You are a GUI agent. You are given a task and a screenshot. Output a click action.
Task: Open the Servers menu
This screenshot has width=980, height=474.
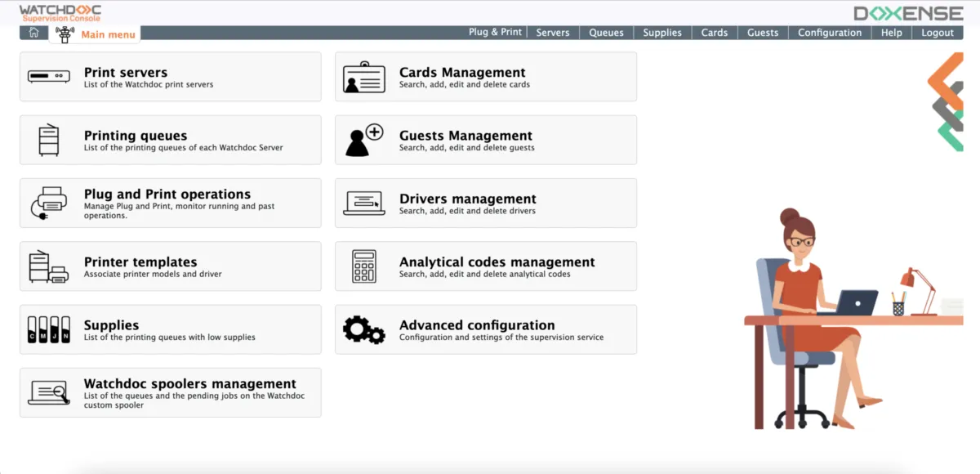[x=553, y=33]
